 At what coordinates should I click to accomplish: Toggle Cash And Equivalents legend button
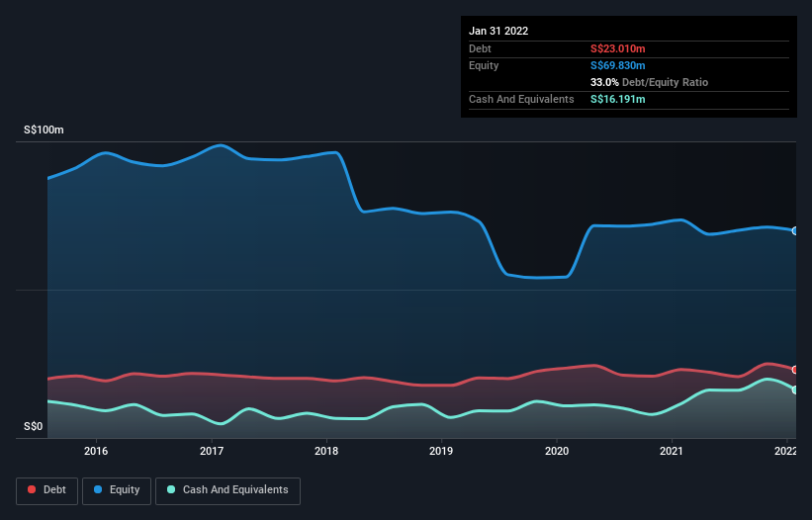[x=227, y=490]
